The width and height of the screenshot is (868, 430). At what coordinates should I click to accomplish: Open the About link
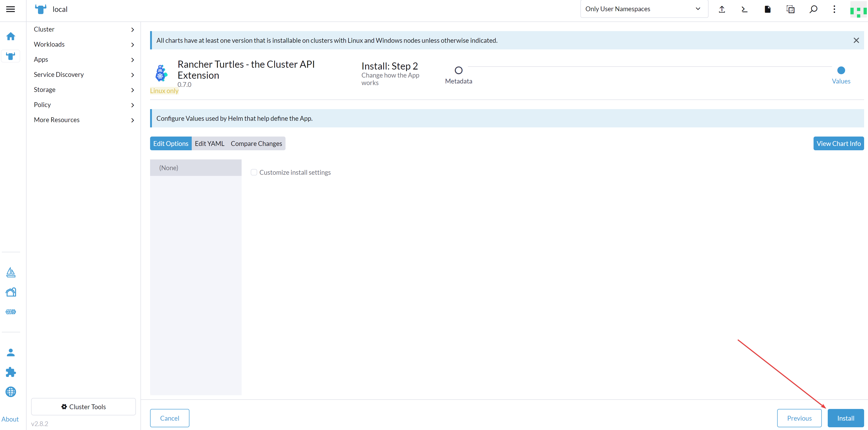(10, 419)
